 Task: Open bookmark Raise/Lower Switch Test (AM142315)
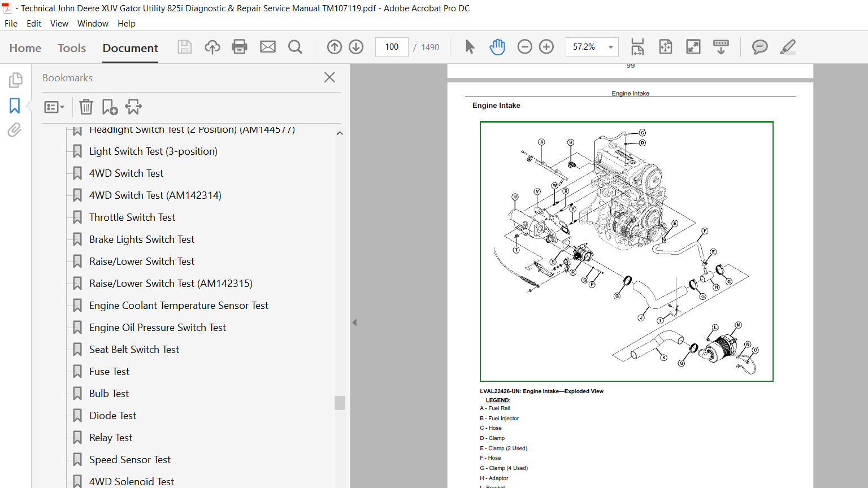click(171, 284)
